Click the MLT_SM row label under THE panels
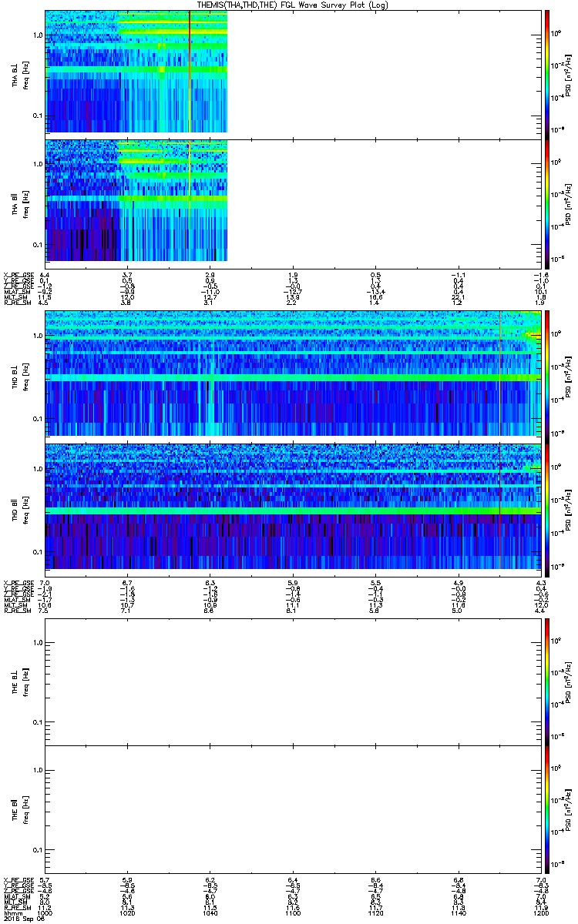The image size is (578, 924). point(16,903)
